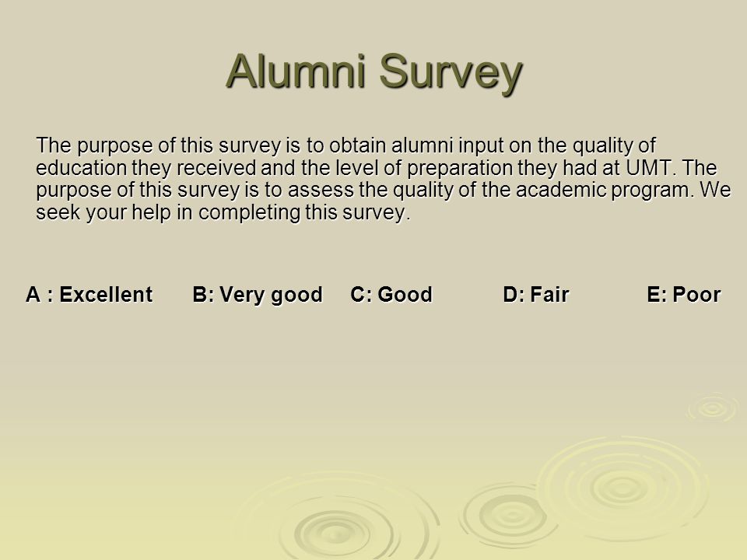Click the word 'Survey' in the title
The width and height of the screenshot is (747, 560).
click(451, 73)
